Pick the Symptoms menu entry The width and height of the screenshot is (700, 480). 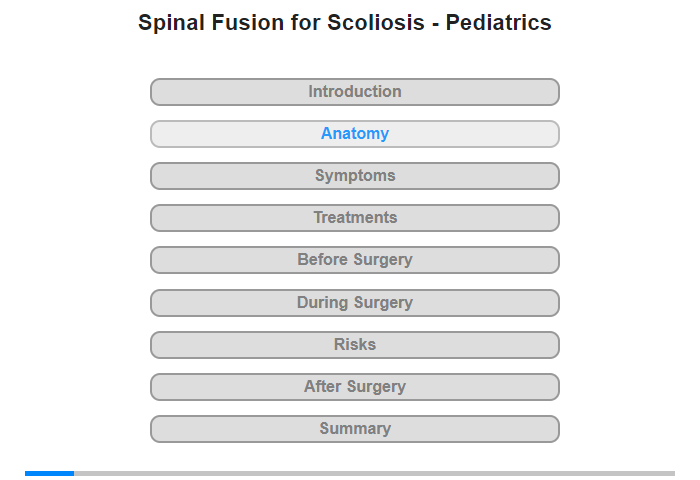point(354,176)
